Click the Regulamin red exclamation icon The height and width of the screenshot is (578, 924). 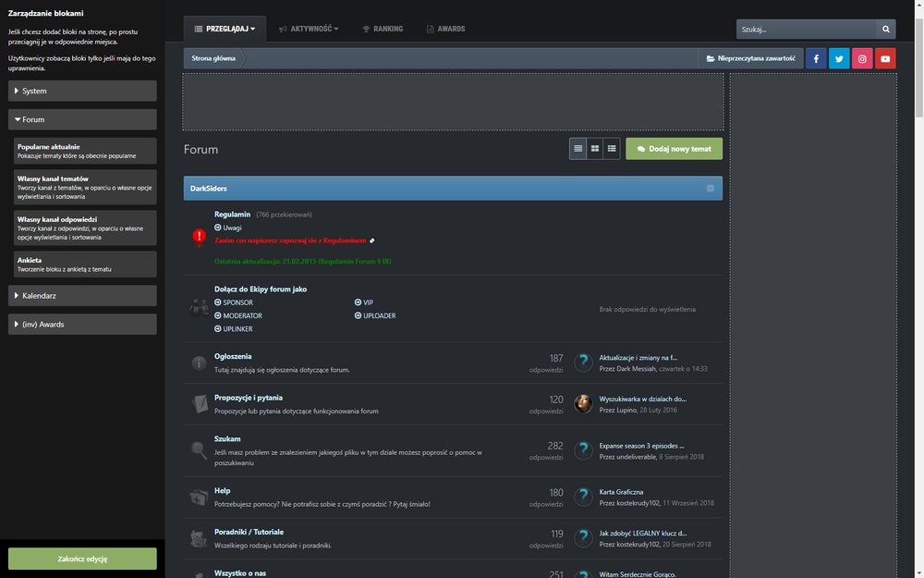point(199,237)
